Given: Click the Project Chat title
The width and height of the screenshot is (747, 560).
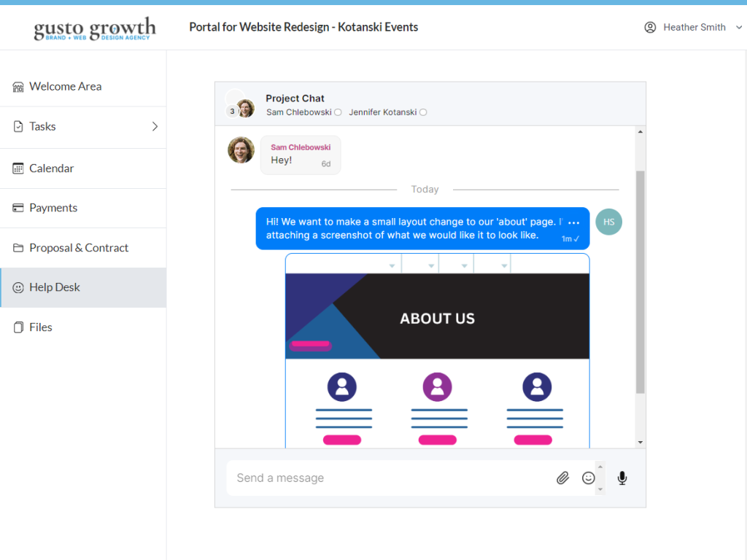Looking at the screenshot, I should pyautogui.click(x=295, y=98).
